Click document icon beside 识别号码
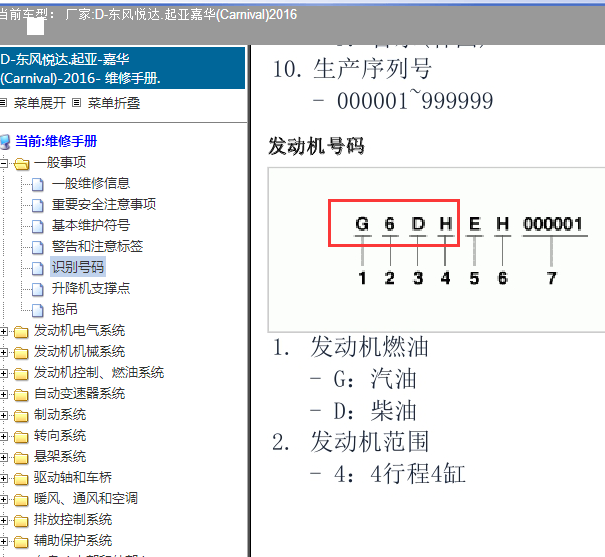This screenshot has height=557, width=605. (37, 268)
